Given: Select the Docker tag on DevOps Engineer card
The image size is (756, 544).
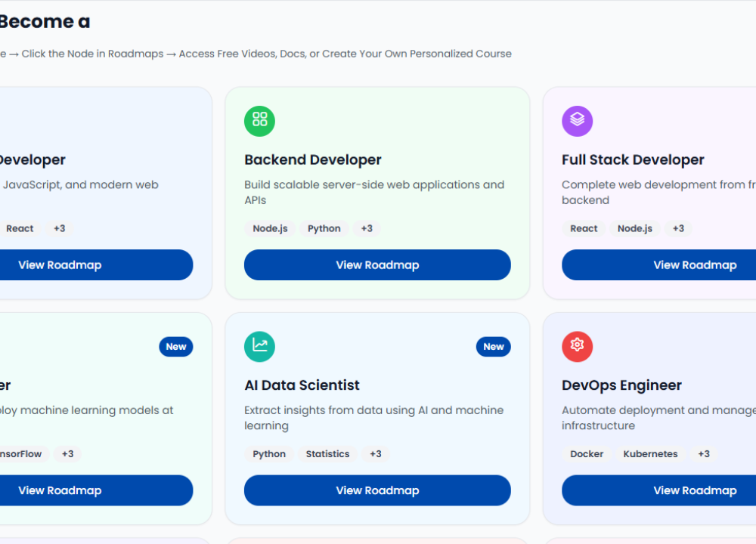Looking at the screenshot, I should click(587, 454).
